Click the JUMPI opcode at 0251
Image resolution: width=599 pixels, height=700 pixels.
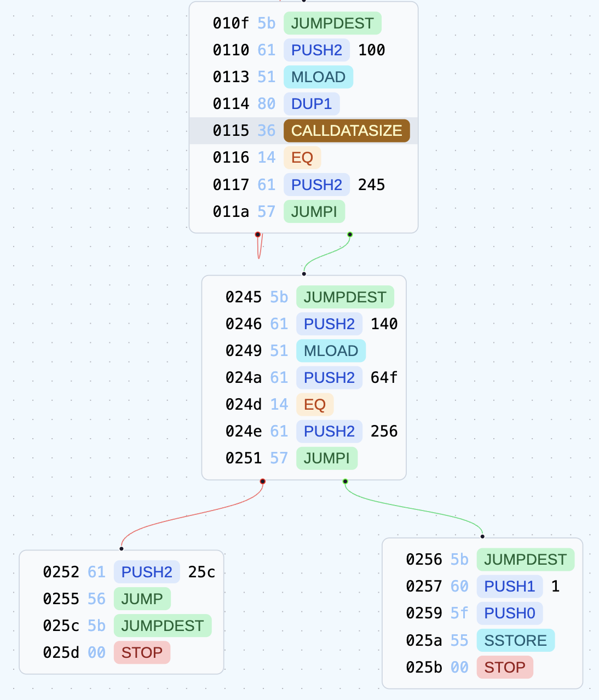click(326, 458)
